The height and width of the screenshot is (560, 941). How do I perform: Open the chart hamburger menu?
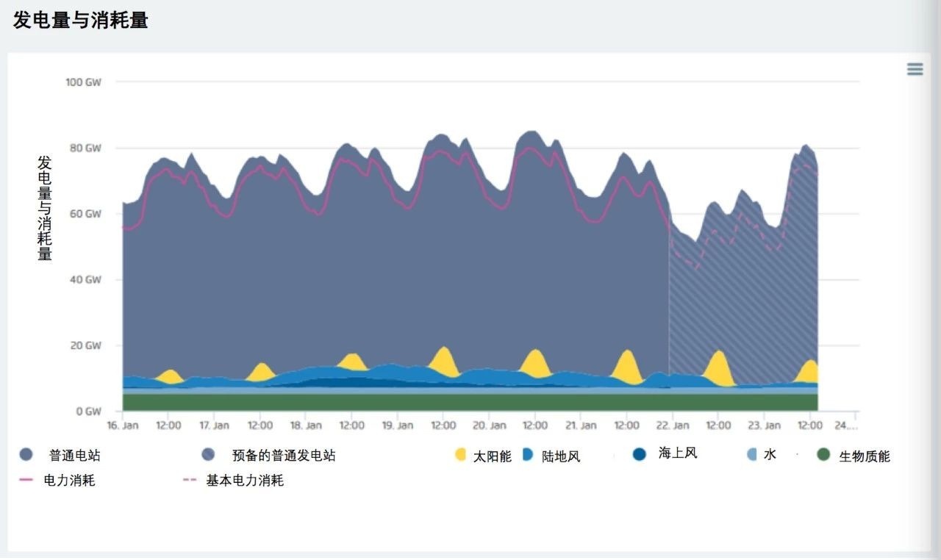tap(915, 69)
